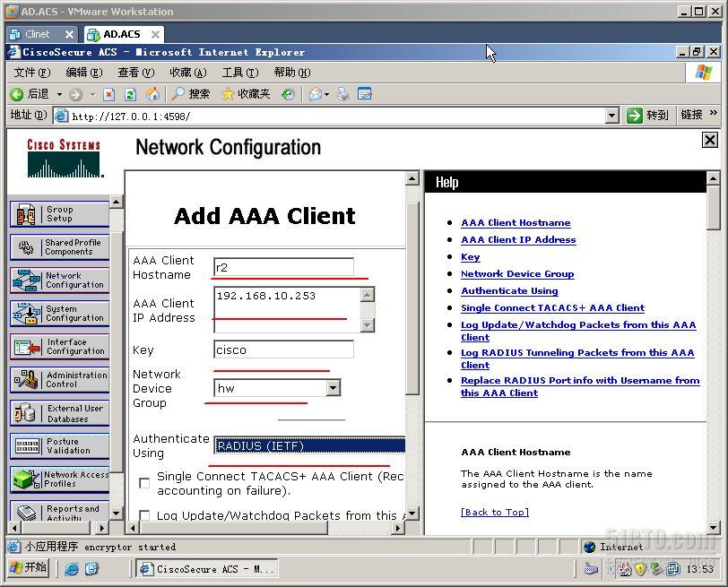Click the Edit page toolbar icon
728x587 pixels.
(365, 94)
